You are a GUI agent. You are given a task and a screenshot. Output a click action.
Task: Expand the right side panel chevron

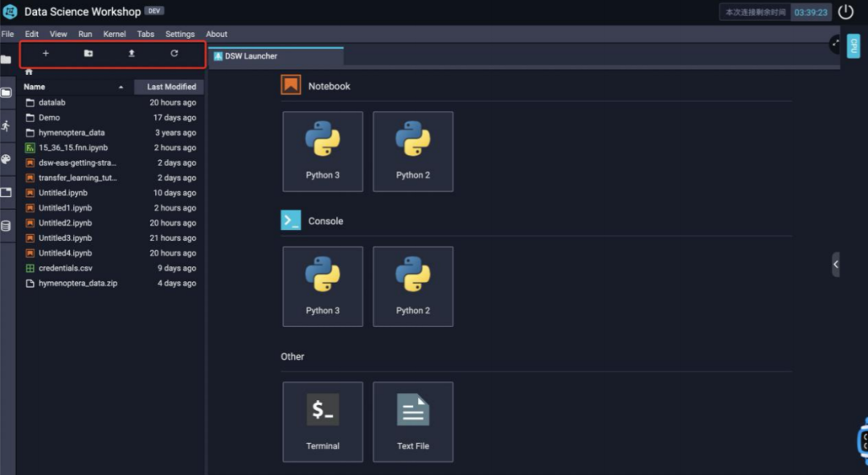coord(836,264)
